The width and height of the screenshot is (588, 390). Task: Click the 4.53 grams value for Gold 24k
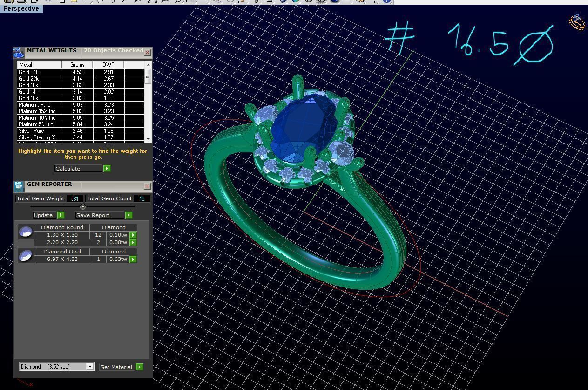click(x=77, y=72)
